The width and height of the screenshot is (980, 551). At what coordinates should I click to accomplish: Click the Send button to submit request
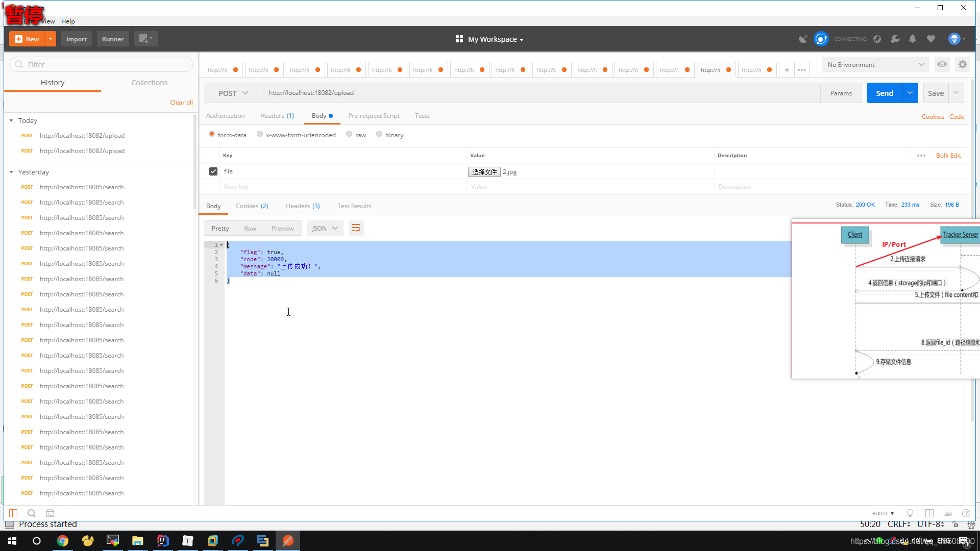pos(884,93)
